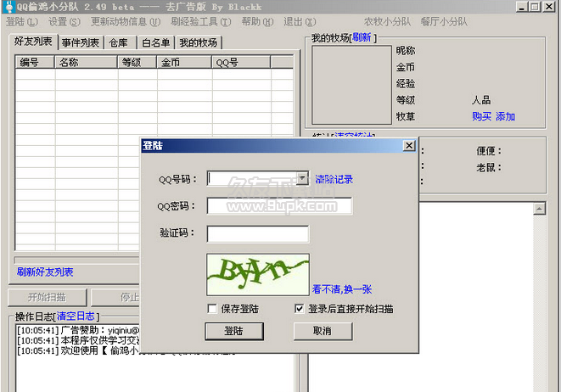561x392 pixels.
Task: Click the ranch avatar image box
Action: coord(351,85)
